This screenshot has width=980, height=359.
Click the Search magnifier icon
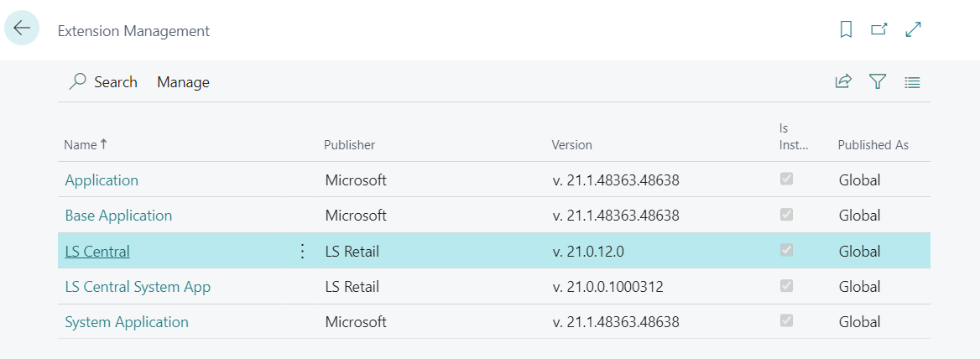point(78,82)
